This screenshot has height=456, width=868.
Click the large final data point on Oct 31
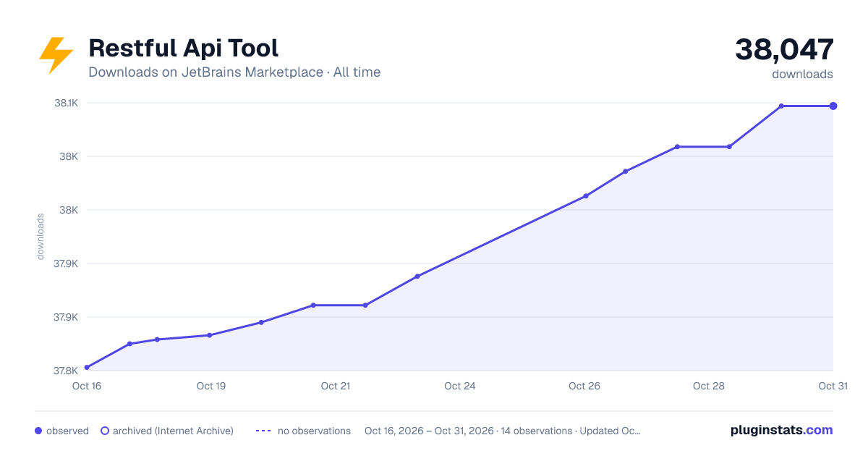click(x=833, y=106)
